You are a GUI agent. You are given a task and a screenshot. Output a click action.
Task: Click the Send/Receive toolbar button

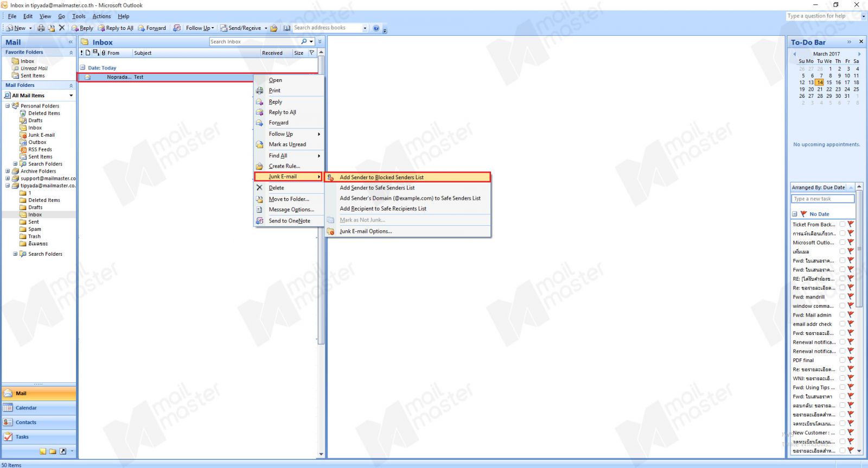[x=240, y=28]
